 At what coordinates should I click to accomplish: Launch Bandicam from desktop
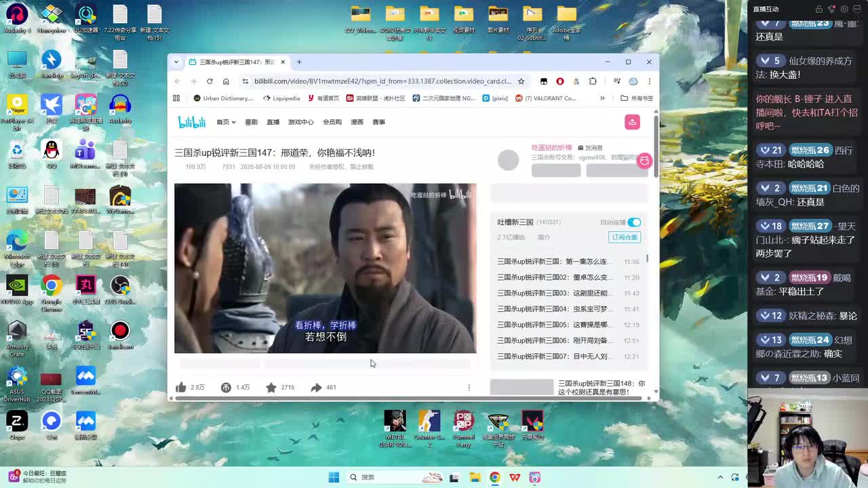(120, 335)
